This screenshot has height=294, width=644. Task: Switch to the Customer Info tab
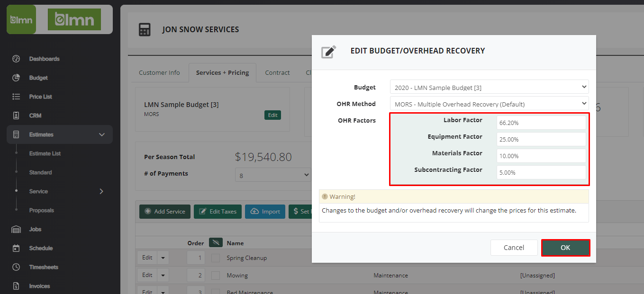point(159,72)
